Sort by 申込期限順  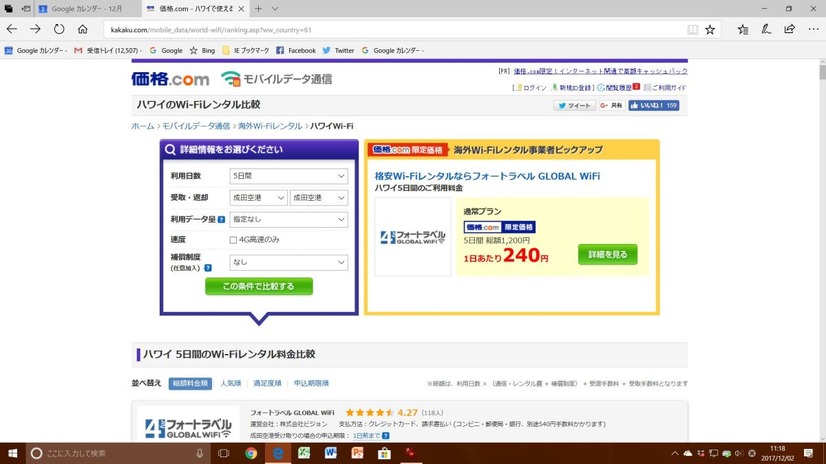coord(311,383)
